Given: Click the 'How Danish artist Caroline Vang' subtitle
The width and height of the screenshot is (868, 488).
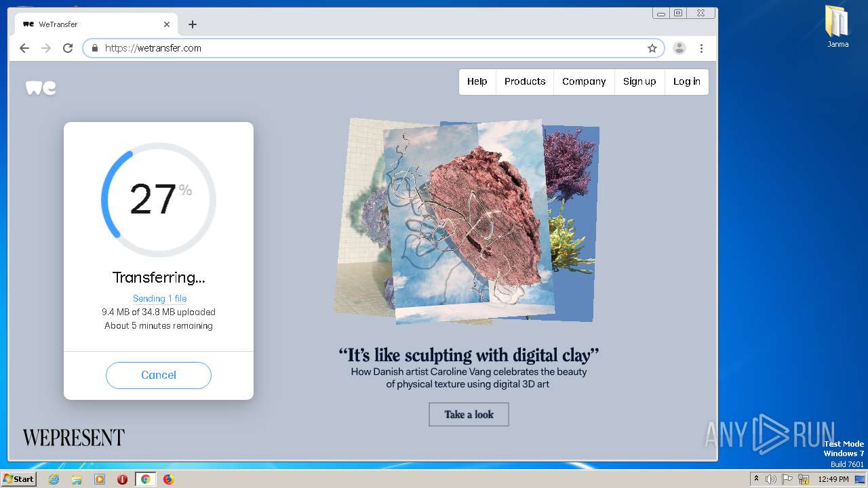Looking at the screenshot, I should [x=469, y=378].
